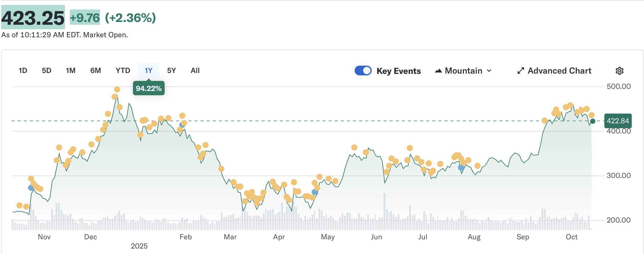Image resolution: width=644 pixels, height=254 pixels.
Task: Click the topmost yellow event marker in December
Action: (117, 89)
